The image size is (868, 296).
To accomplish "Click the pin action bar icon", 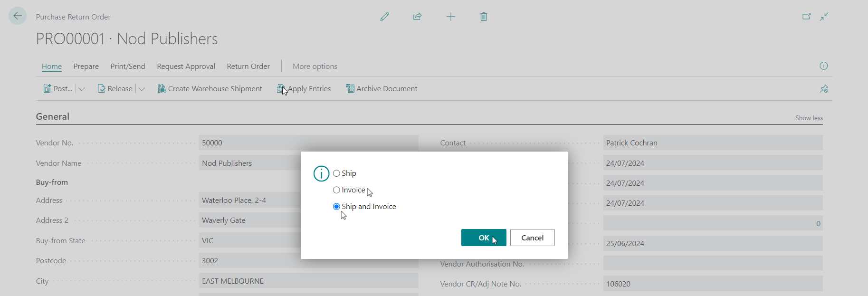I will point(823,89).
